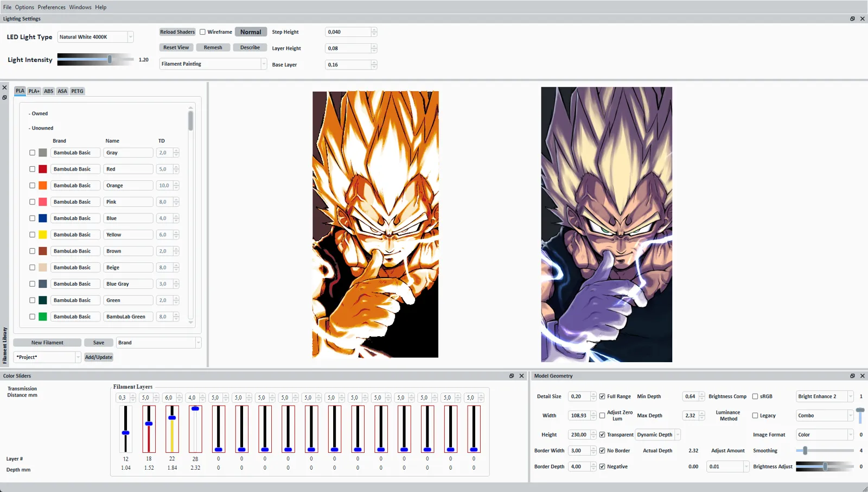The image size is (868, 492).
Task: Switch to the ABS filament tab
Action: [49, 91]
